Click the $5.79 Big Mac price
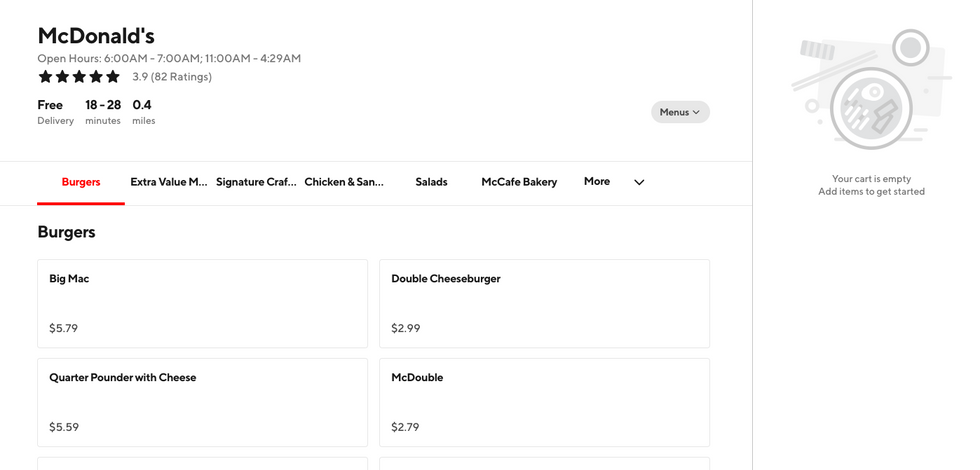The width and height of the screenshot is (980, 470). coord(63,328)
